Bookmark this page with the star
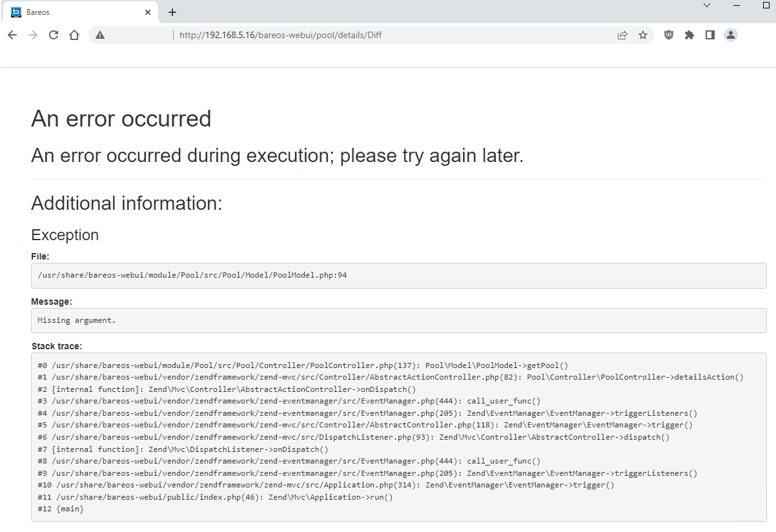The height and width of the screenshot is (532, 776). click(642, 36)
